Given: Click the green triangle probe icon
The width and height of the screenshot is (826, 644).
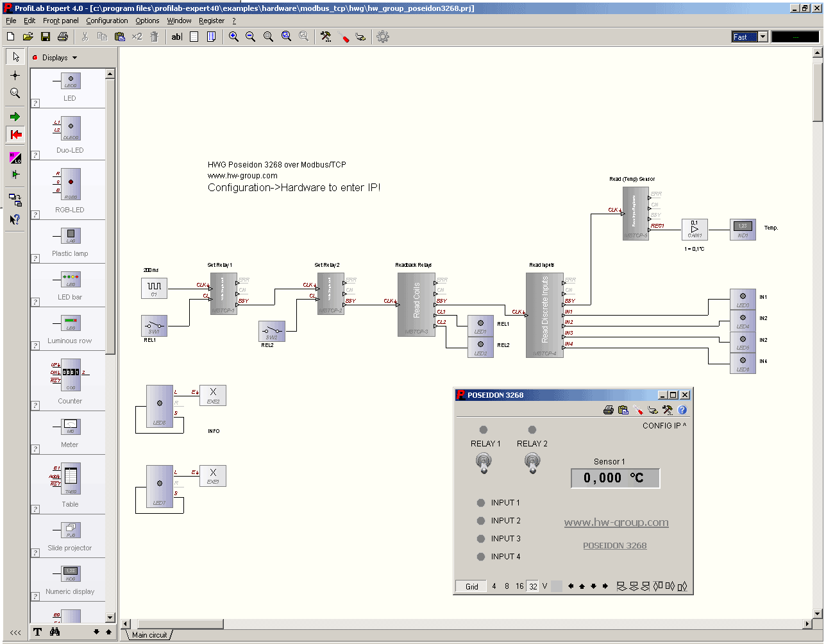Looking at the screenshot, I should pos(15,174).
